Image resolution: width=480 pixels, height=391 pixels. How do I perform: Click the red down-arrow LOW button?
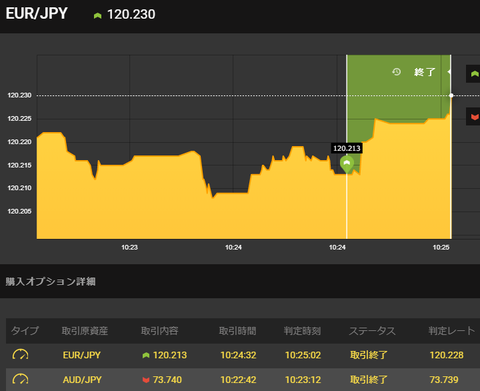[473, 117]
